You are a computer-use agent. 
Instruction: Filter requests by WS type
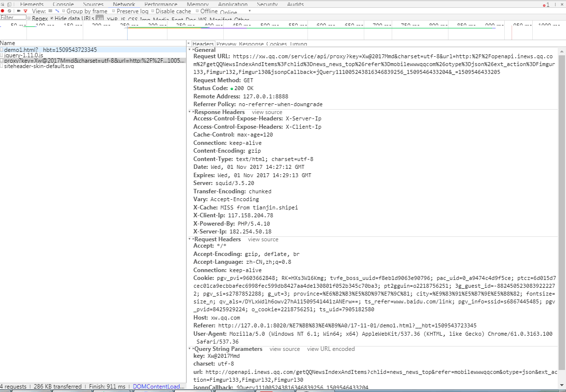point(203,19)
